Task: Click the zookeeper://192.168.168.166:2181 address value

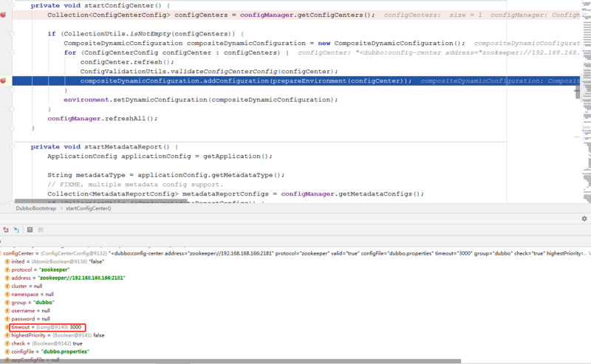Action: point(81,278)
